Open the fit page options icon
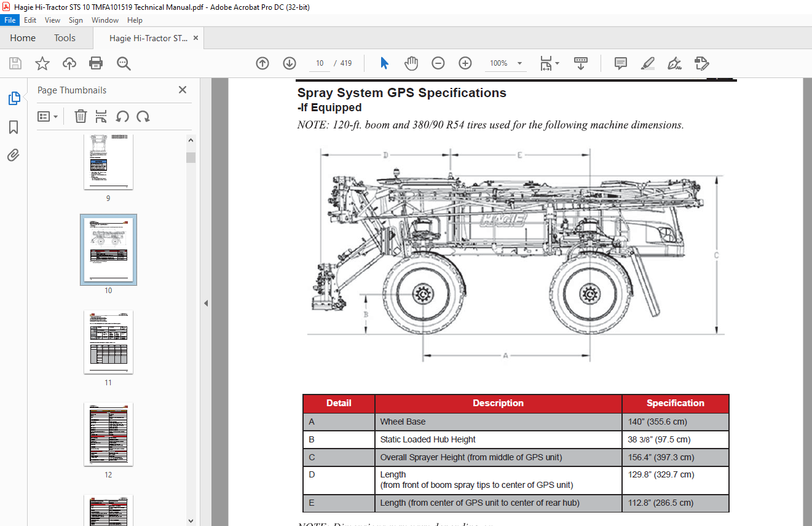Image resolution: width=812 pixels, height=526 pixels. click(547, 63)
